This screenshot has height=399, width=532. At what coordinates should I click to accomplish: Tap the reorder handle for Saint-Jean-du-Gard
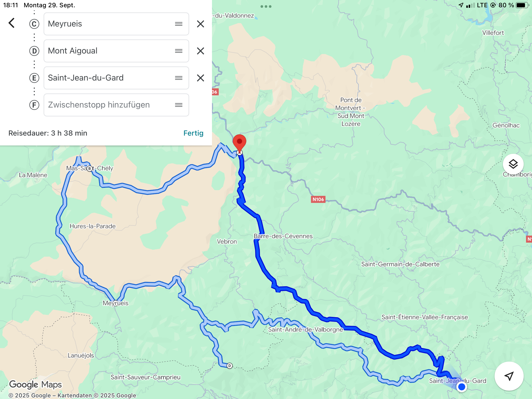(179, 78)
